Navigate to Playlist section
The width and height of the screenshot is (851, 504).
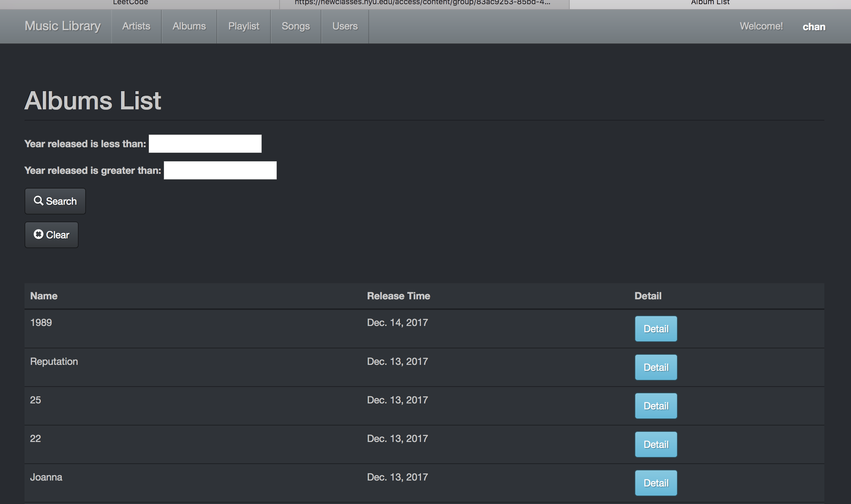pyautogui.click(x=243, y=26)
